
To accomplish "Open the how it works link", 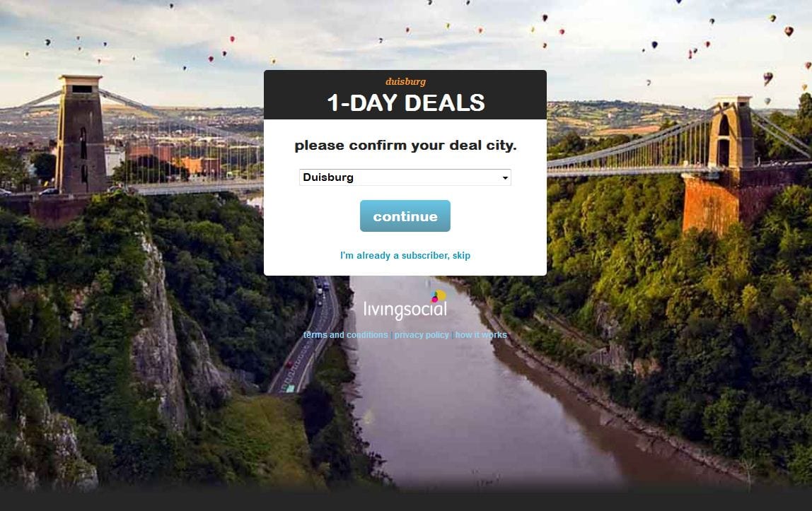I will pyautogui.click(x=481, y=334).
